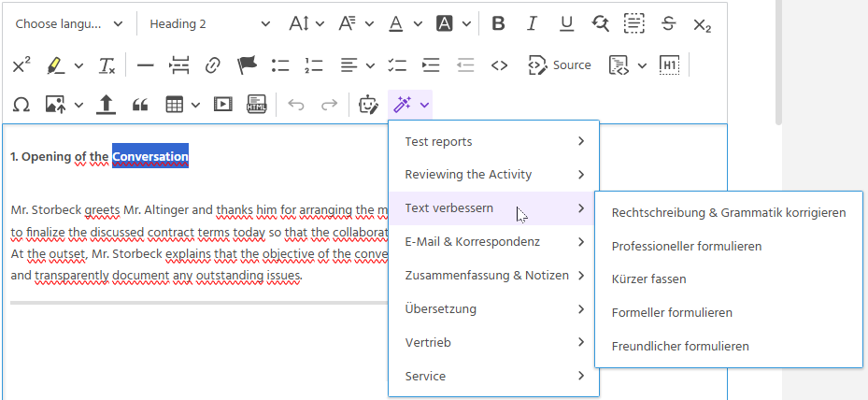Insert an HTML embed
Image resolution: width=868 pixels, height=400 pixels.
click(x=257, y=104)
